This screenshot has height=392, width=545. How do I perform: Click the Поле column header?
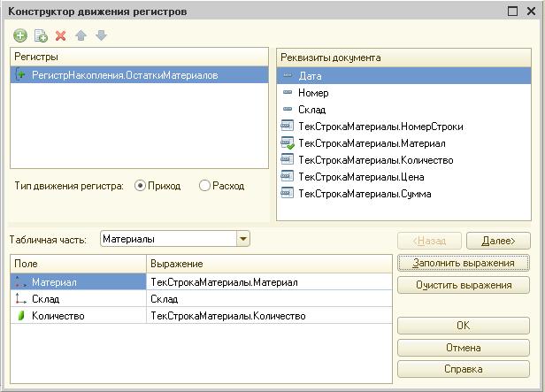tap(79, 264)
